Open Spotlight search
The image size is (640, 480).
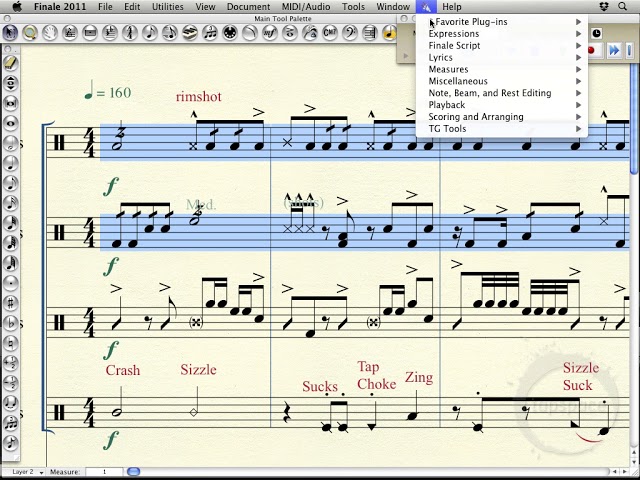point(622,7)
